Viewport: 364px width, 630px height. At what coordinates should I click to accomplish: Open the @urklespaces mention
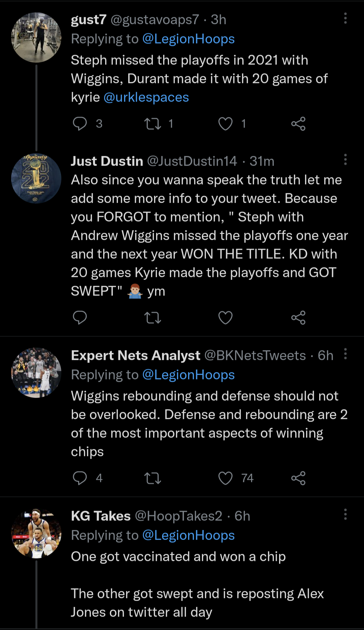[146, 97]
